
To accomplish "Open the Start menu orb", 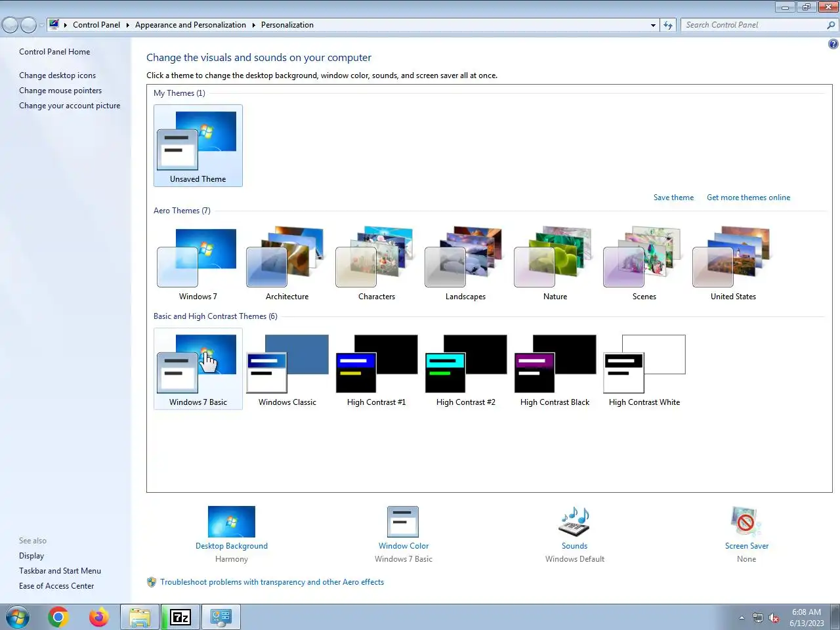I will [x=17, y=617].
